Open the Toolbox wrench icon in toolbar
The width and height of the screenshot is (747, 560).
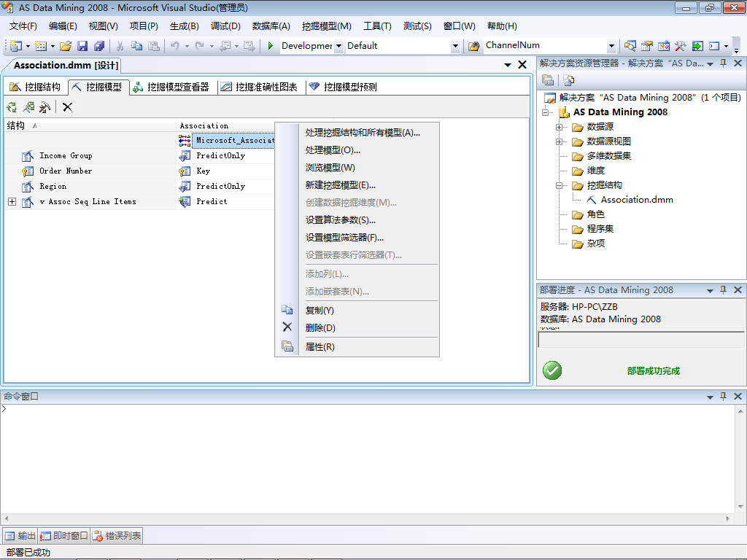pyautogui.click(x=680, y=46)
